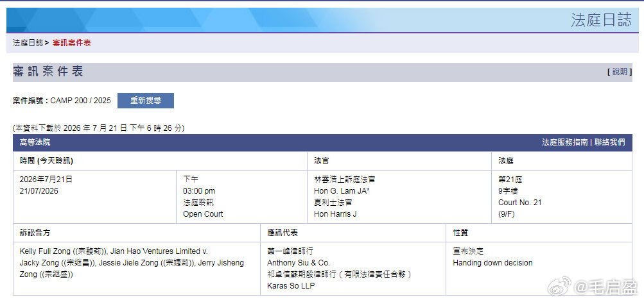Click Handing down decision text
The height and width of the screenshot is (302, 644).
[492, 263]
